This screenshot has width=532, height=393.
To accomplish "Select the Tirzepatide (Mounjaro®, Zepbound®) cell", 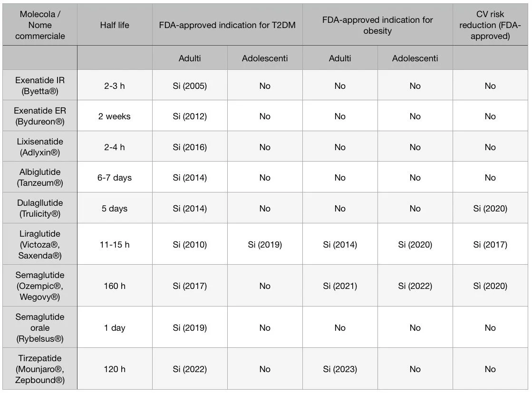I will pyautogui.click(x=40, y=369).
